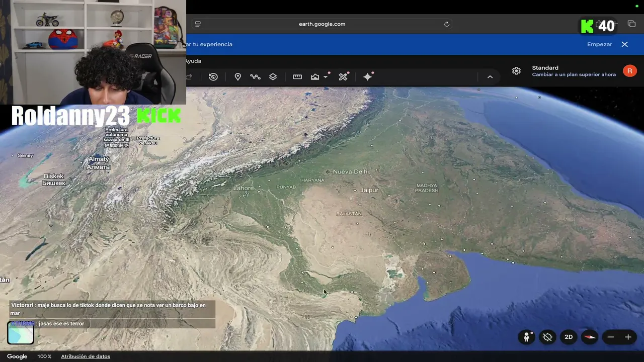
Task: Activate the Street View pegman
Action: (527, 337)
